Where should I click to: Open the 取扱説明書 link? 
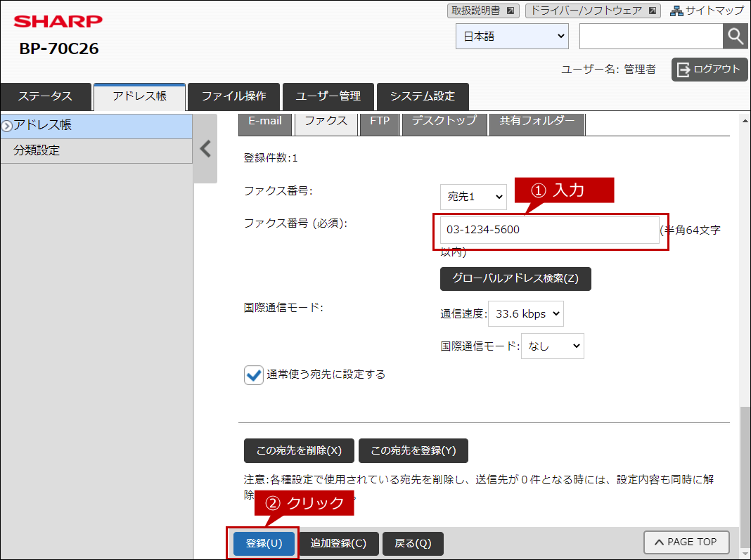(483, 11)
